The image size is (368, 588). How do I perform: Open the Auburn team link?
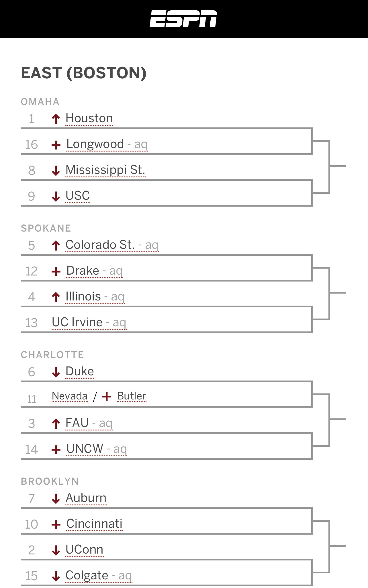point(86,498)
